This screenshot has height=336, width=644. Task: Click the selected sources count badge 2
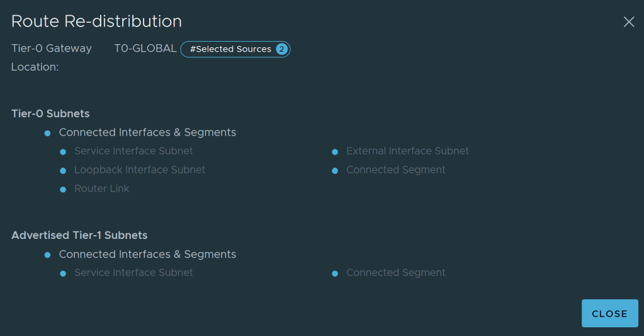tap(281, 49)
